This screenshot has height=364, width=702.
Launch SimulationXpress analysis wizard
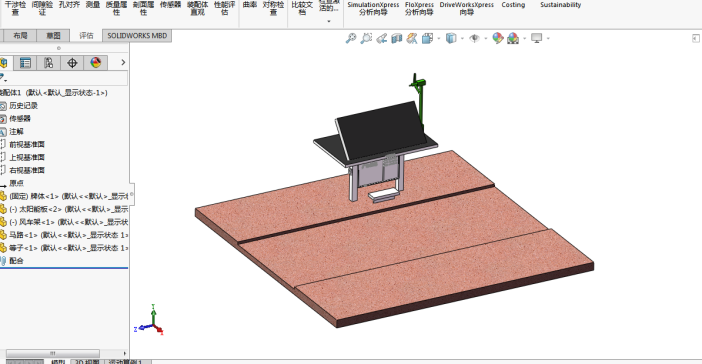coord(373,8)
